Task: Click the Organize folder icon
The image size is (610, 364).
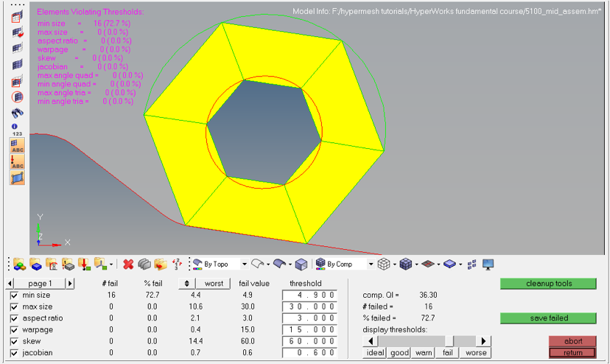Action: tap(161, 265)
